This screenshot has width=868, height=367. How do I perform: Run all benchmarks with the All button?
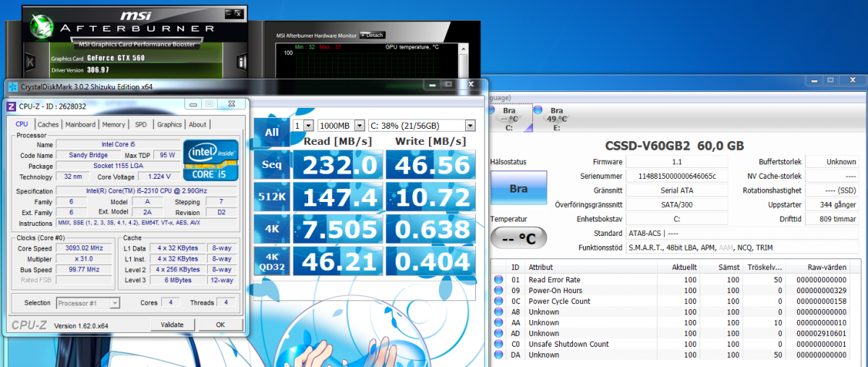click(x=271, y=132)
